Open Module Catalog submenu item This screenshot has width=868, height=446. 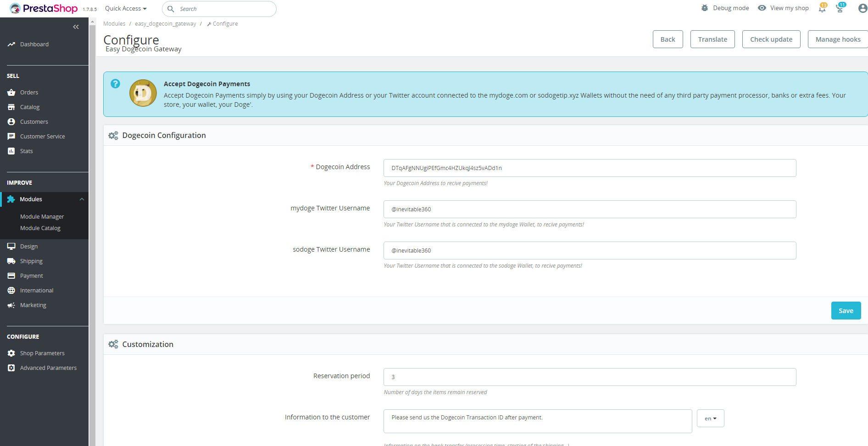tap(40, 228)
